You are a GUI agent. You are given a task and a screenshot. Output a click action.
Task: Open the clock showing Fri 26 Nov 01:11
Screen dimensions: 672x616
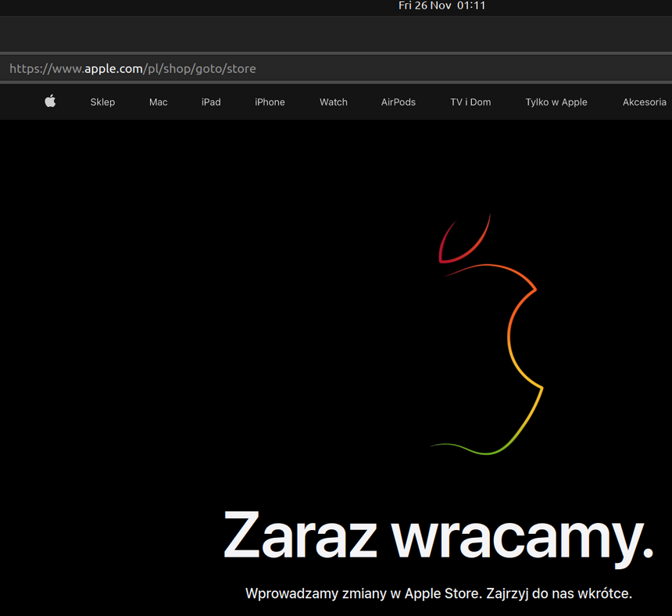tap(441, 6)
